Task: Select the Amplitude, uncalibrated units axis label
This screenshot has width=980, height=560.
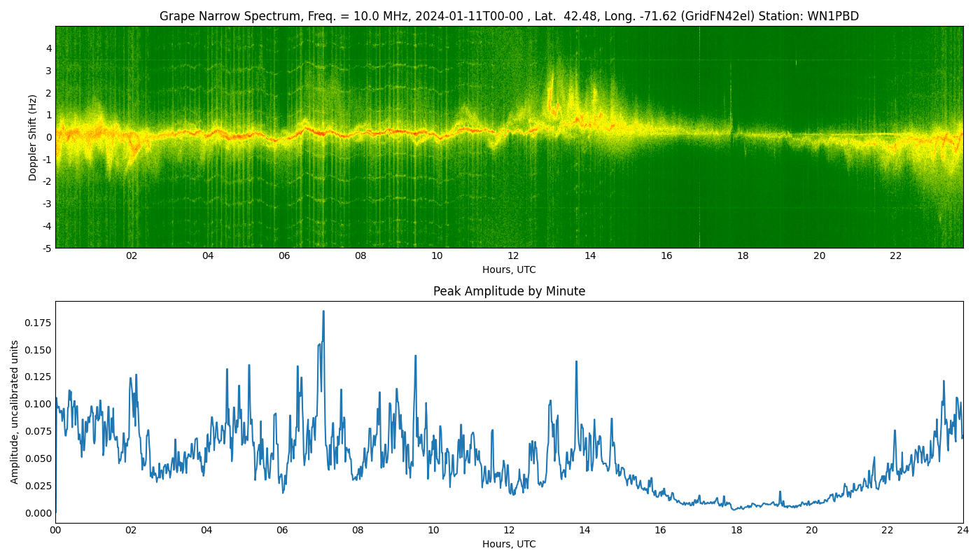Action: coord(15,412)
